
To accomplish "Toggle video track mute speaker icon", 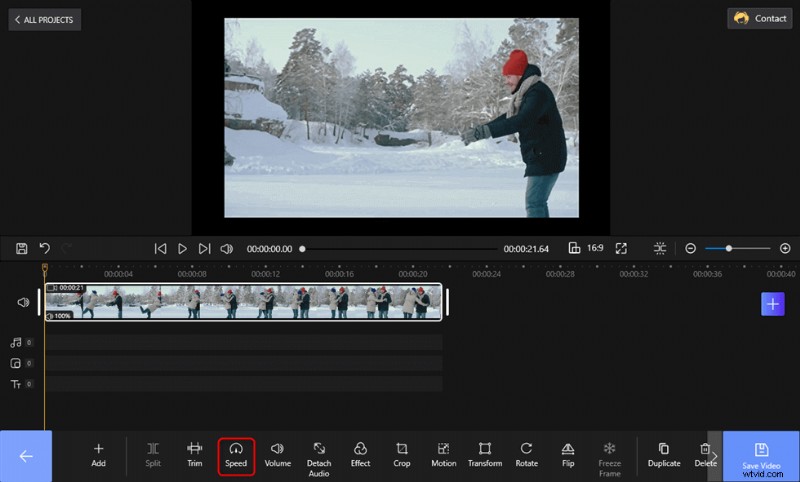I will [x=23, y=302].
